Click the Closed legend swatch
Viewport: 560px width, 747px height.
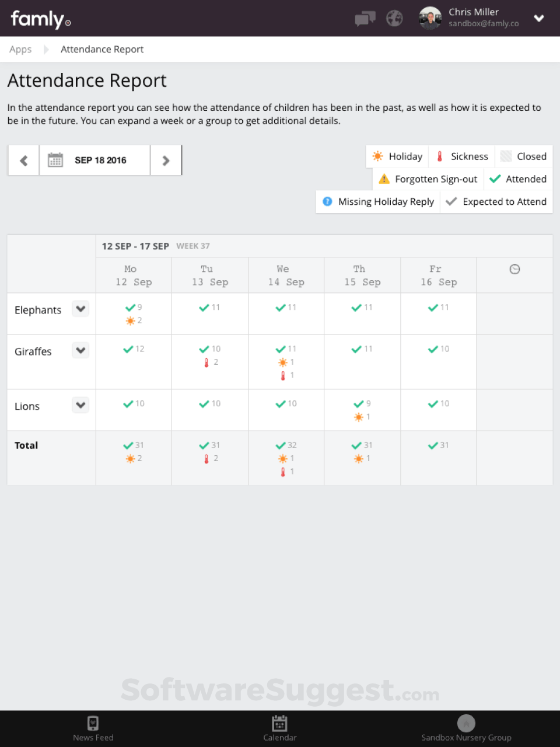pyautogui.click(x=506, y=156)
